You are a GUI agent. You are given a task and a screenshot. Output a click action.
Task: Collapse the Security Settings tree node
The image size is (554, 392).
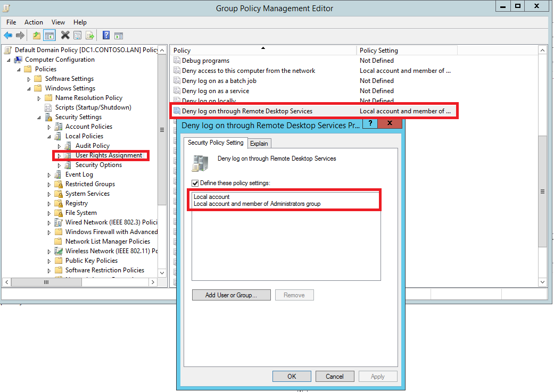coord(39,117)
